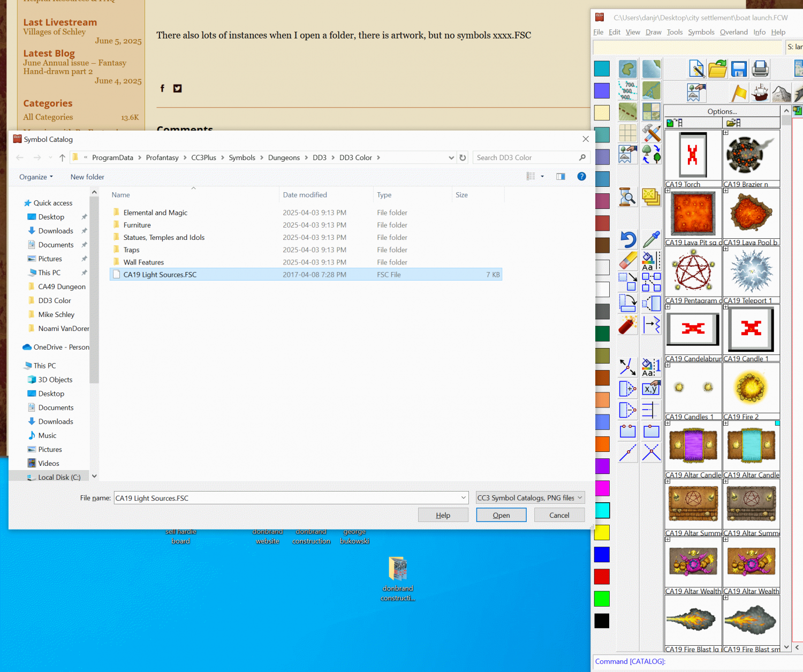
Task: Click the Save floppy disk icon
Action: pyautogui.click(x=739, y=69)
